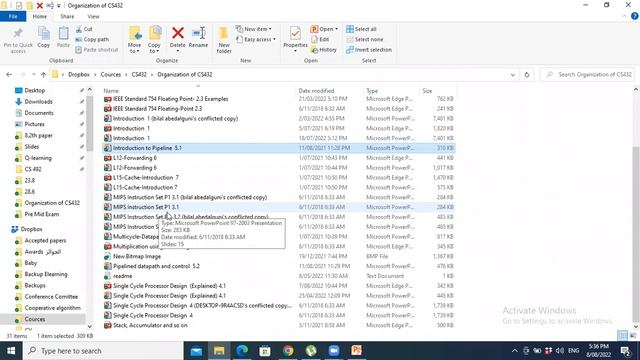Show hidden system tray icons
Image resolution: width=640 pixels, height=360 pixels.
pyautogui.click(x=515, y=351)
